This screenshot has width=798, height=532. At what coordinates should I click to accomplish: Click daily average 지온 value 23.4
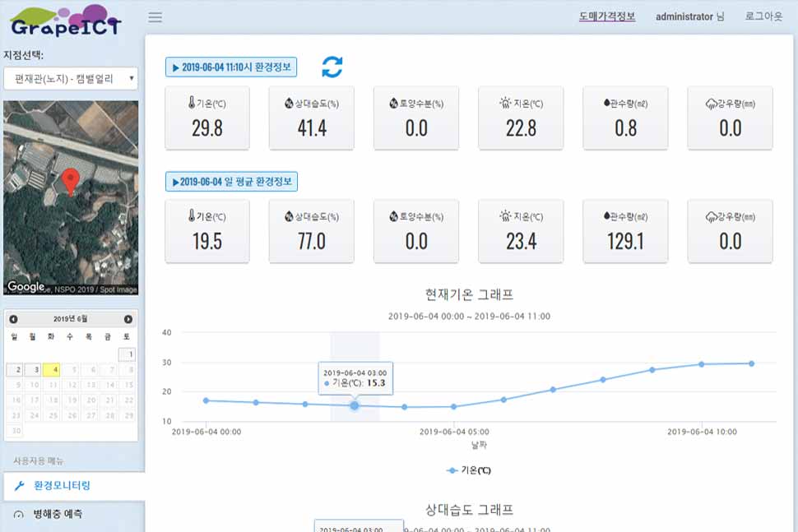[x=521, y=241]
